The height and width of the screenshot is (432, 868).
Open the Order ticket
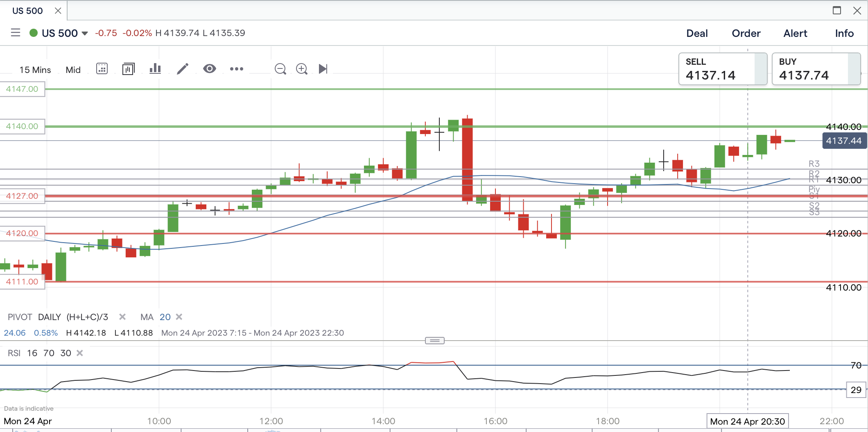click(746, 33)
